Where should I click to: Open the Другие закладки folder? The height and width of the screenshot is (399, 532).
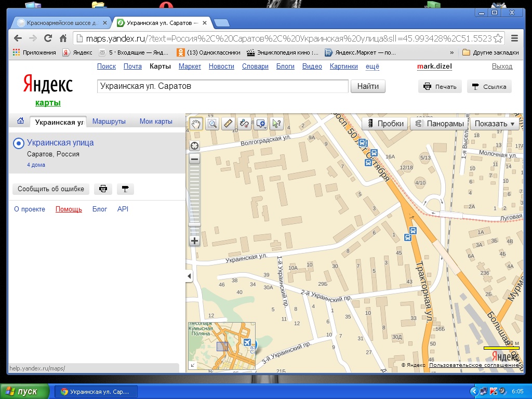[x=490, y=52]
